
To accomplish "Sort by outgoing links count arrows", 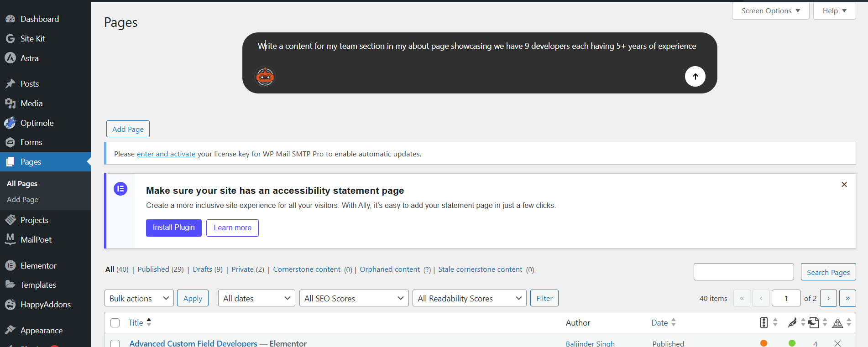I will pos(825,323).
